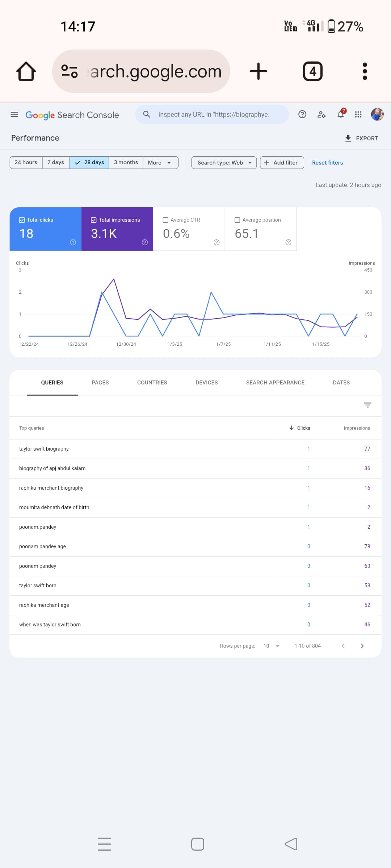Image resolution: width=391 pixels, height=868 pixels.
Task: Switch to the Search Appearance tab
Action: click(x=276, y=383)
